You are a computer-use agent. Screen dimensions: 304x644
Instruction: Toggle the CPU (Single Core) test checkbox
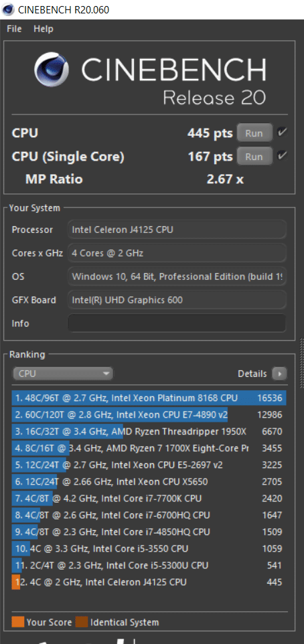[x=282, y=156]
